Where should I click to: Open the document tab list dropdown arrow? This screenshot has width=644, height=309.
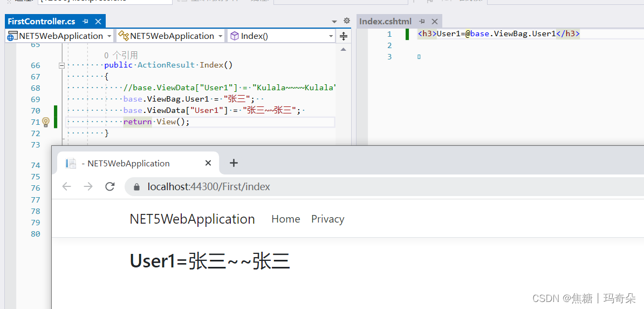334,22
